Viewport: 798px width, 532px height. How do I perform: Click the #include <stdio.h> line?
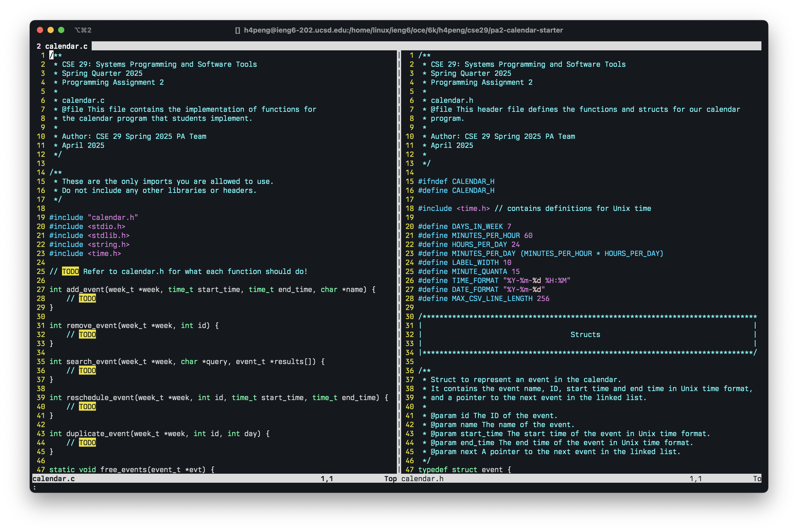(x=87, y=226)
